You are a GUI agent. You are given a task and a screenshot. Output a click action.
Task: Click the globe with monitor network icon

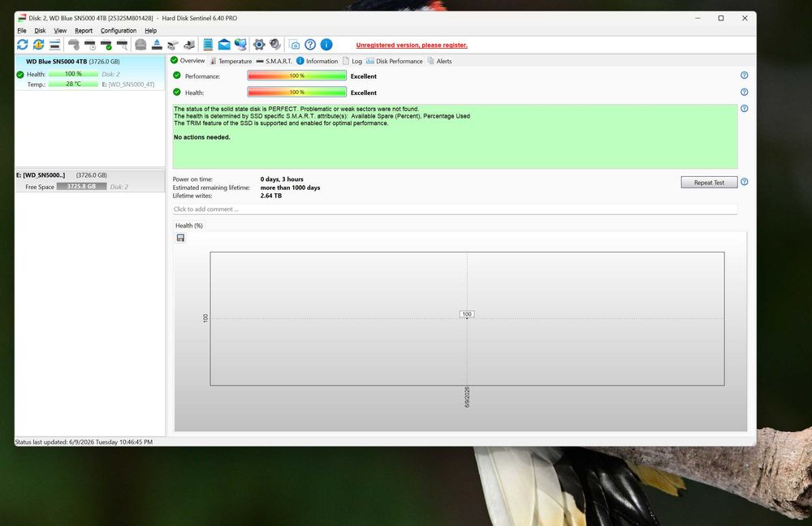point(240,45)
